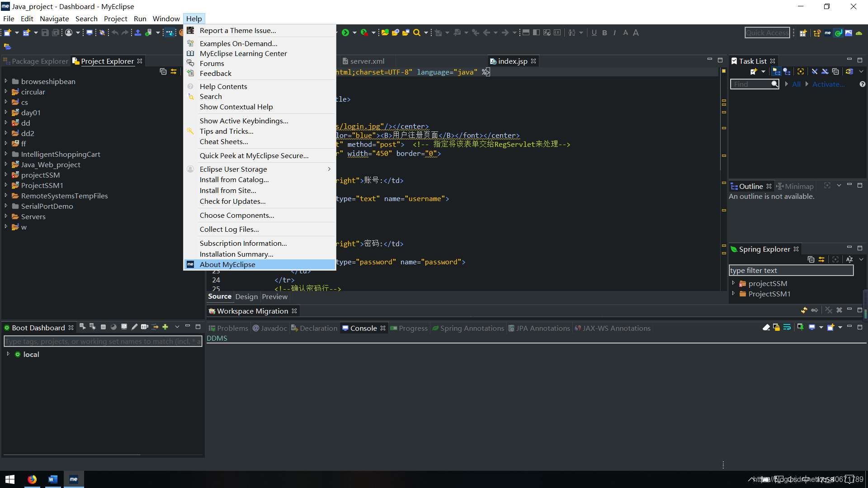Expand projectSSM in Spring Explorer
The height and width of the screenshot is (488, 868).
click(x=733, y=283)
